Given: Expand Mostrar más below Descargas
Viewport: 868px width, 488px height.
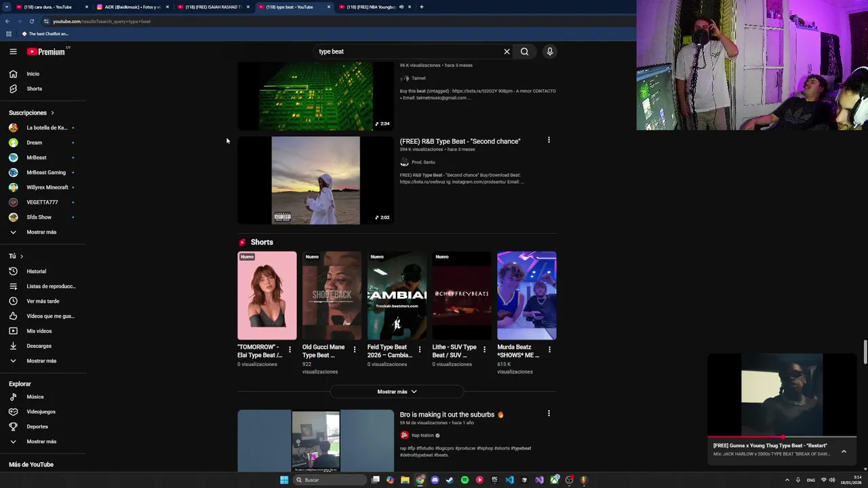Looking at the screenshot, I should pyautogui.click(x=43, y=361).
